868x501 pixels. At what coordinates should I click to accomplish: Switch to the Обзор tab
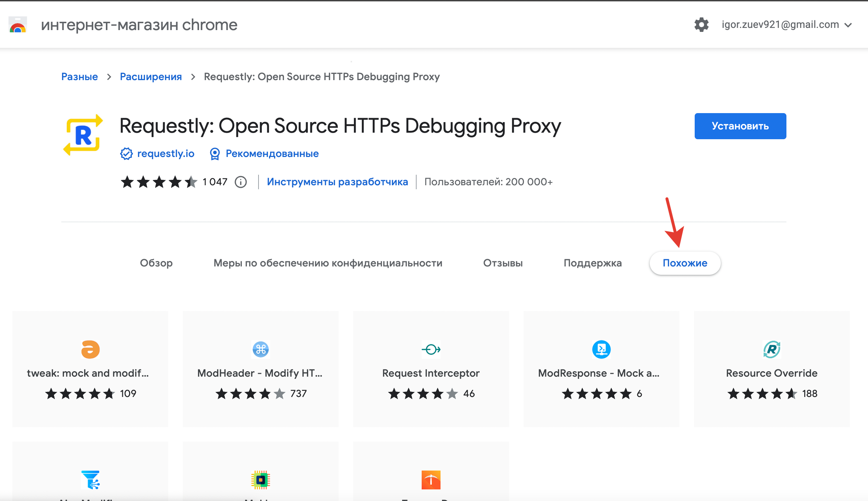[156, 263]
